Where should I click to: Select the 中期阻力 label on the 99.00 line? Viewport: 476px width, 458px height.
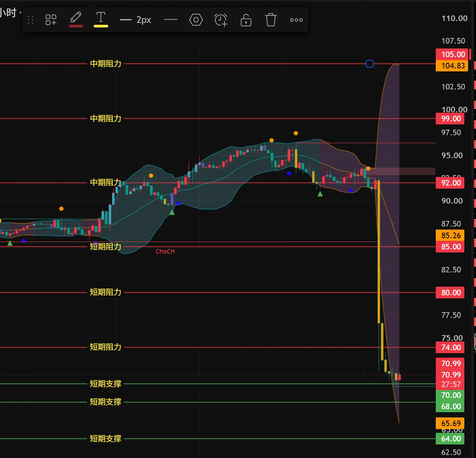point(106,119)
